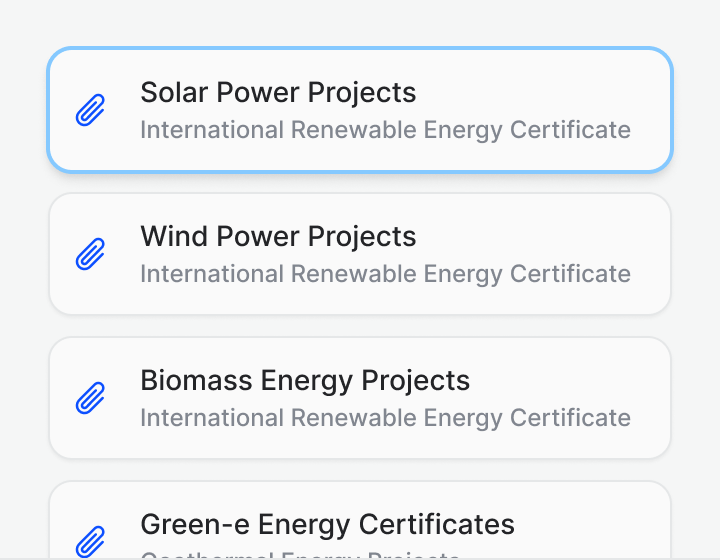Click empty space right of Green-e Energy Certificates title
This screenshot has height=560, width=720.
[590, 524]
